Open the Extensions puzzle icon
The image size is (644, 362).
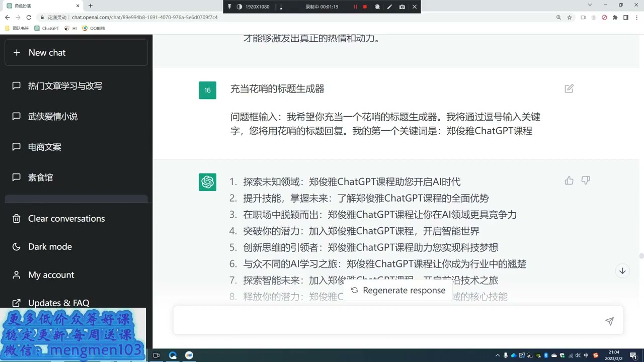(615, 17)
